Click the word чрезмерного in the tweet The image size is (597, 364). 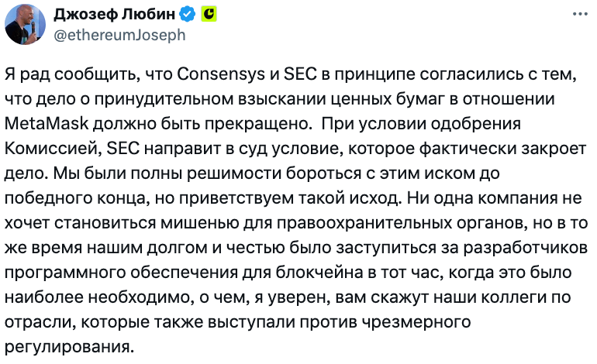point(416,322)
